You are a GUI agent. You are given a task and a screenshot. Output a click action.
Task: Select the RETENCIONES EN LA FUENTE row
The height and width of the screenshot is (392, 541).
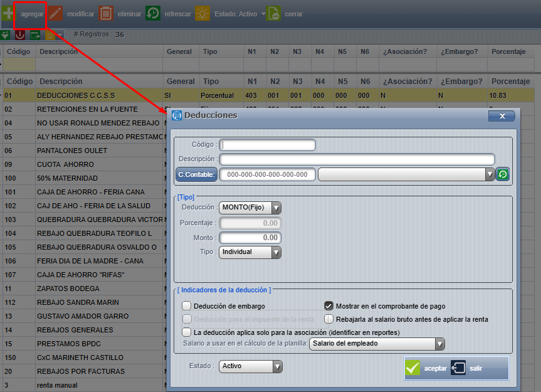[84, 109]
